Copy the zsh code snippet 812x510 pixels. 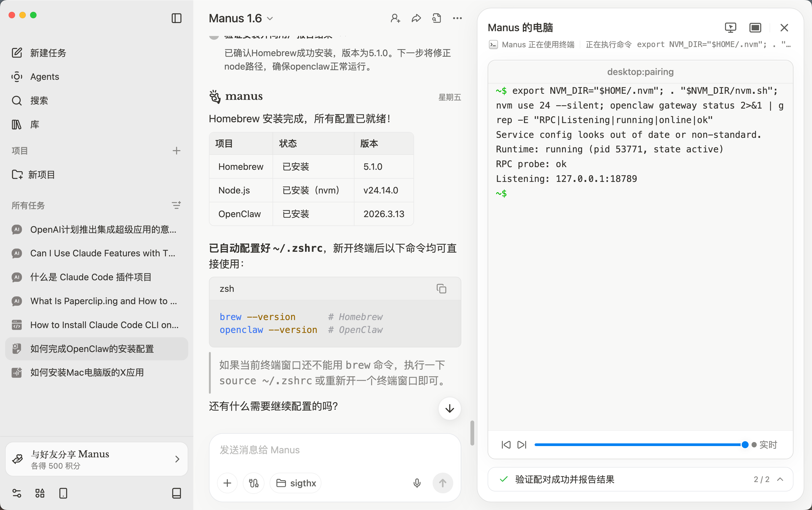point(441,288)
